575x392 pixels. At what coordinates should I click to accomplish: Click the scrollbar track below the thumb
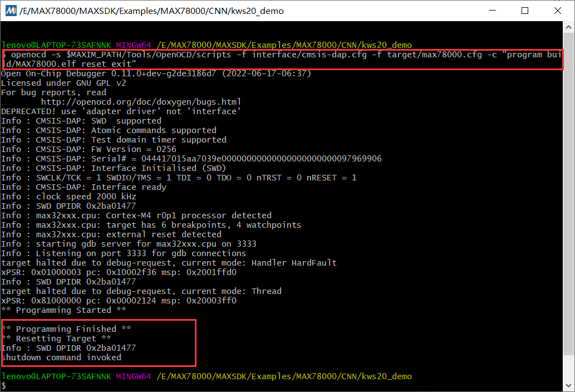(x=568, y=367)
